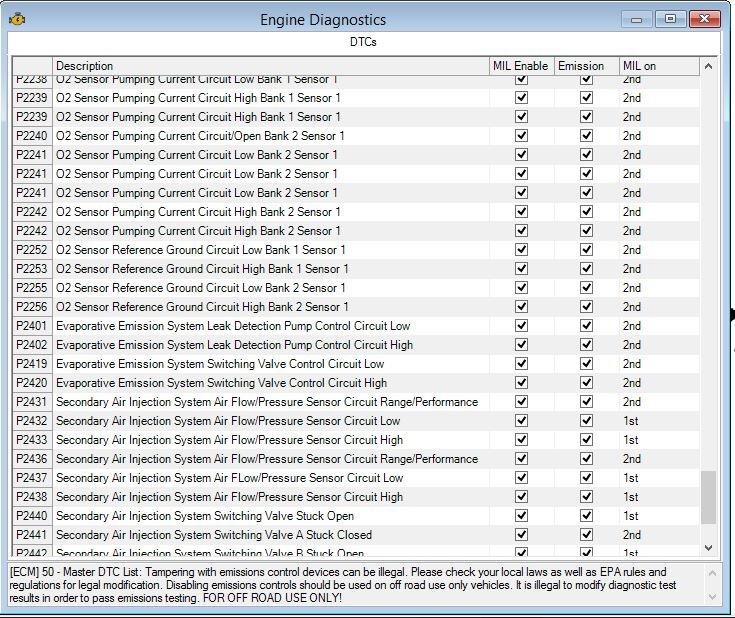Screen dimensions: 735x618
Task: Click DTC list scrollbar up arrow
Action: click(x=708, y=67)
